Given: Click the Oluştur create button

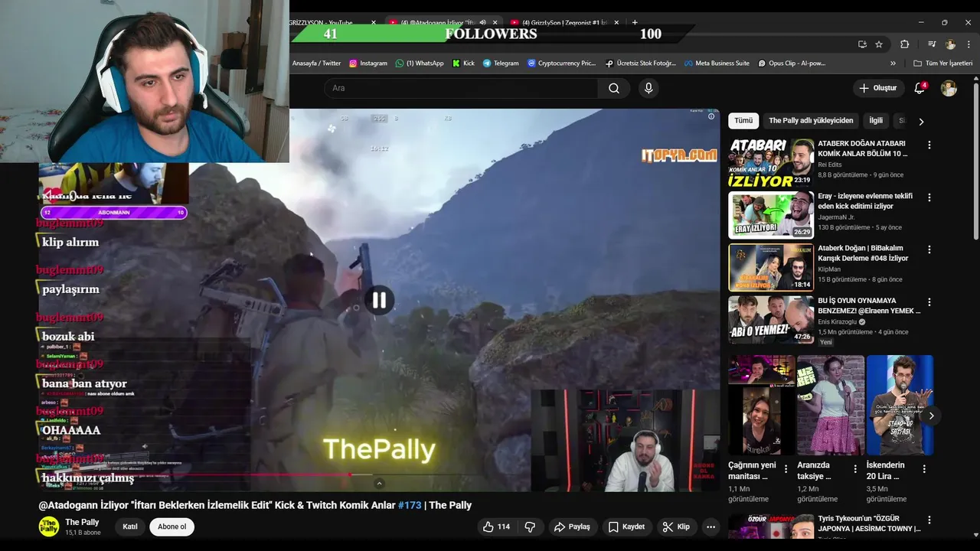Looking at the screenshot, I should pyautogui.click(x=877, y=88).
